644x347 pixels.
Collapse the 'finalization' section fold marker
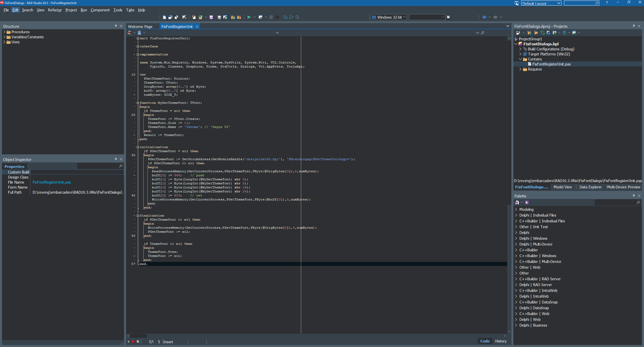click(138, 216)
